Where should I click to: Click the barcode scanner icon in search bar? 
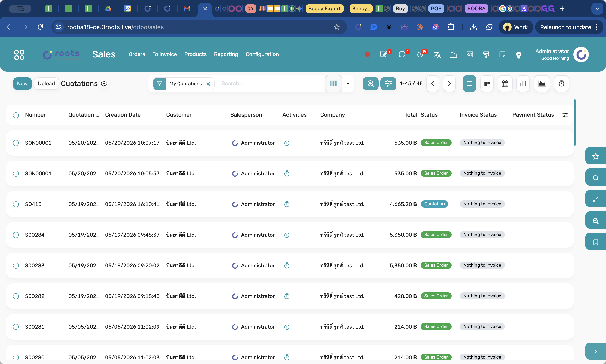pos(333,83)
